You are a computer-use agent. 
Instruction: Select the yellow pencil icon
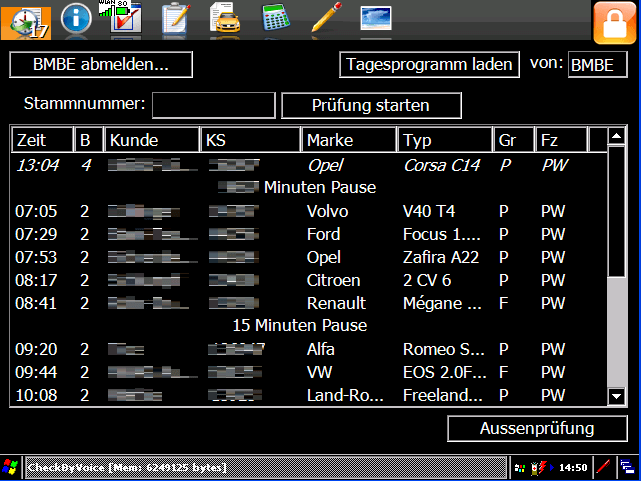point(326,17)
